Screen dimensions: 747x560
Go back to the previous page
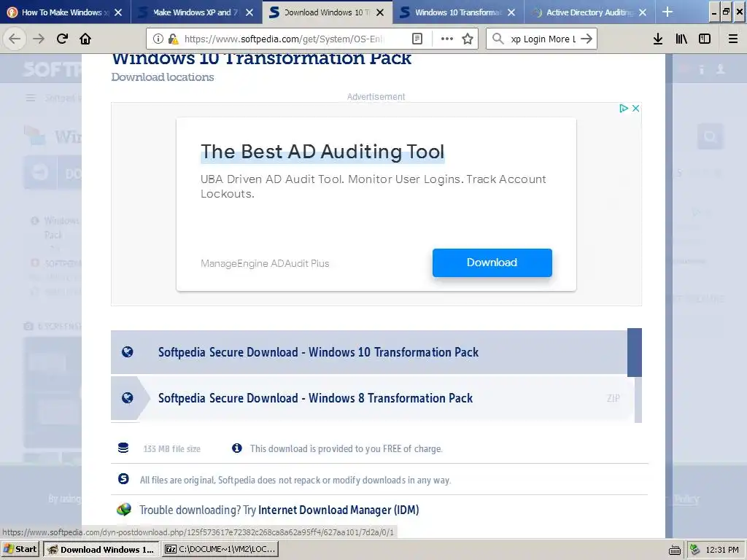pyautogui.click(x=15, y=39)
